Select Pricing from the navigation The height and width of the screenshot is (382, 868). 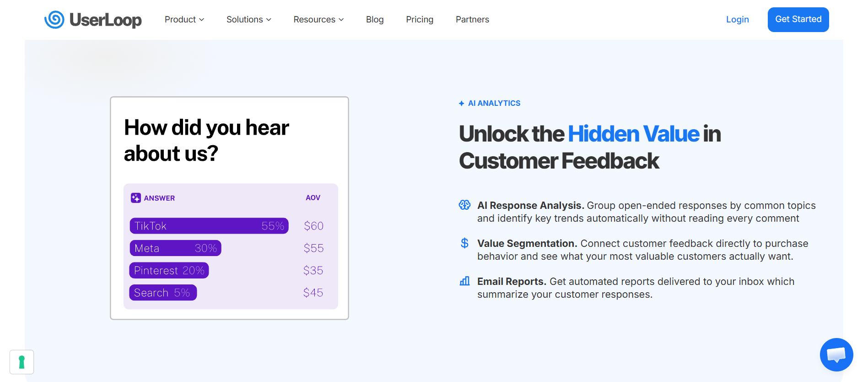419,19
